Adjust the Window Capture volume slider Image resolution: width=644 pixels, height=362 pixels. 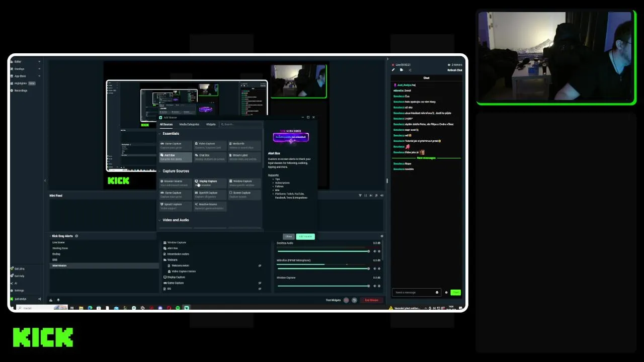click(323, 286)
